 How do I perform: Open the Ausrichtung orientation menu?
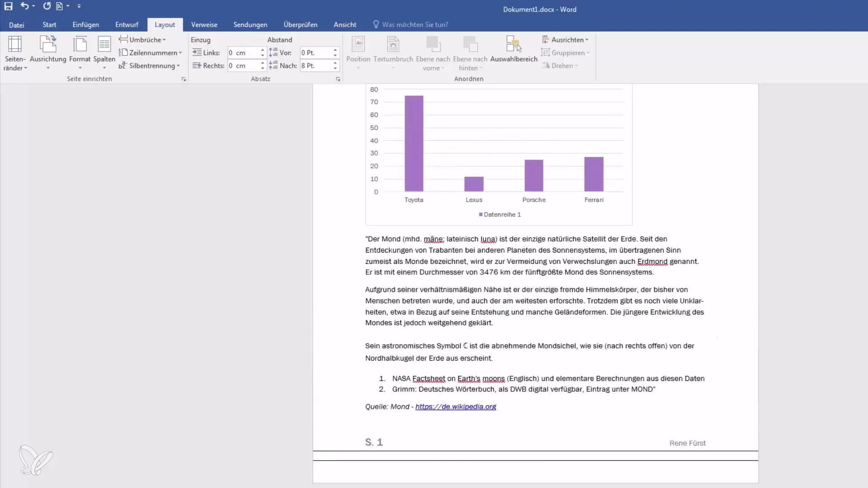pyautogui.click(x=48, y=53)
